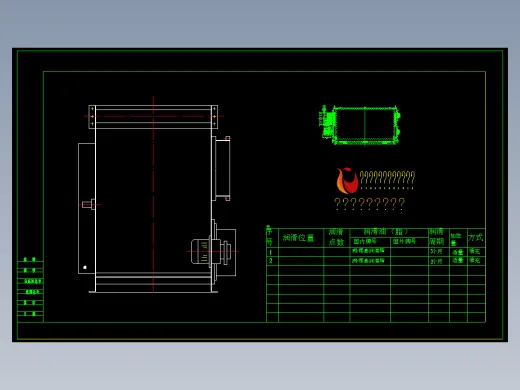Viewport: 520px width, 390px height.
Task: Click the 加注量 header cell
Action: [x=458, y=238]
